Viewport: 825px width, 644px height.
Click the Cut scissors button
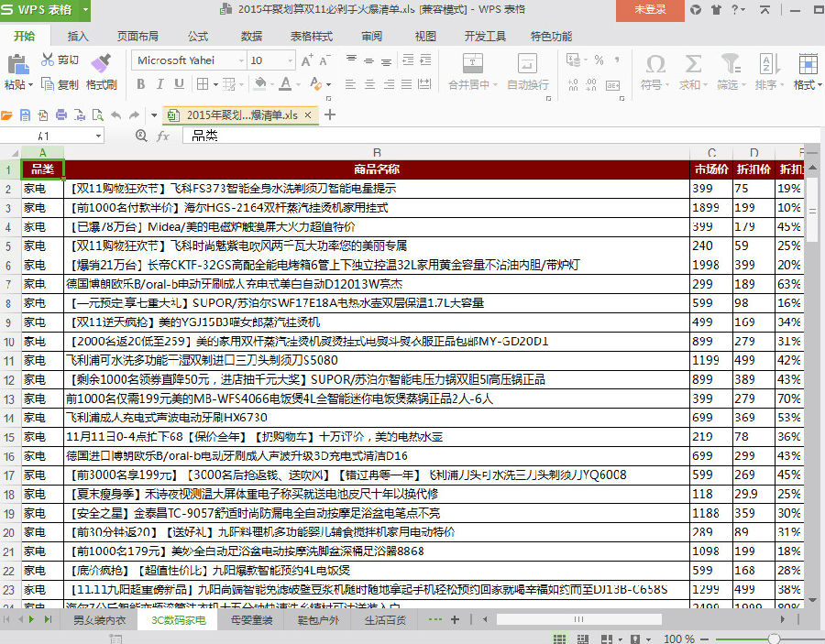(60, 60)
